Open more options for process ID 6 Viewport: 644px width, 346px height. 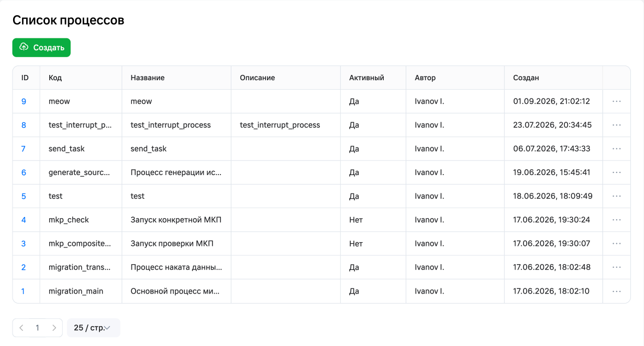(x=616, y=172)
